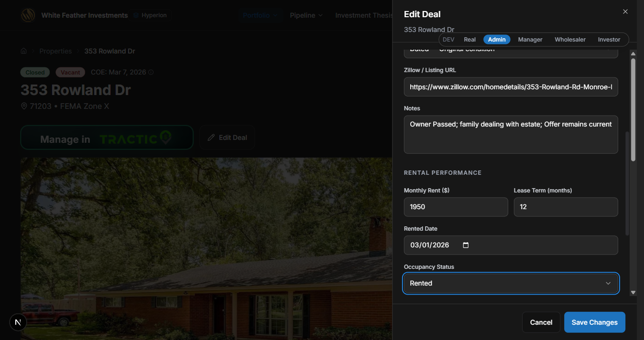Screen dimensions: 644x340
Task: Click the RENTAL PERFORMANCE section heading
Action: (443, 173)
